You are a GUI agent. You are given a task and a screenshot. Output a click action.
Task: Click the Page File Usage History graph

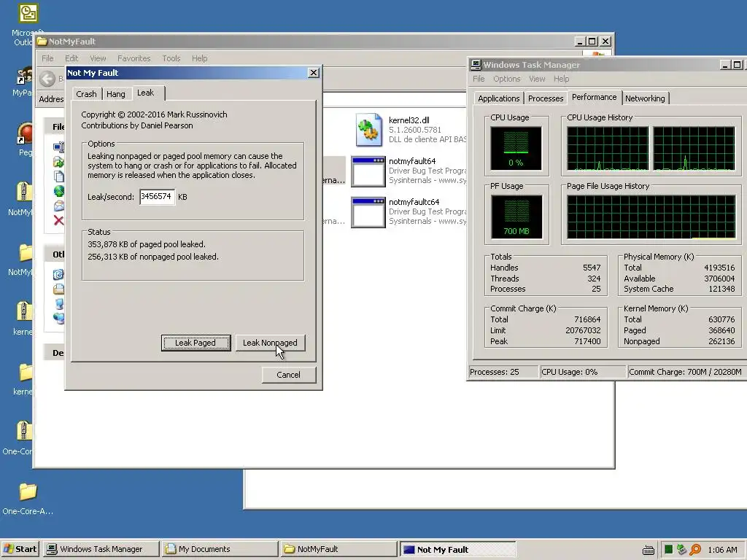pyautogui.click(x=651, y=217)
